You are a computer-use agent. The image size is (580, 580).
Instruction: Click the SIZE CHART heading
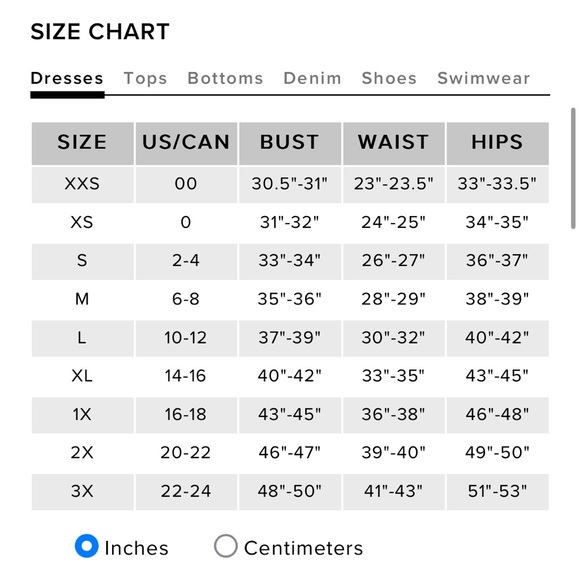coord(100,31)
